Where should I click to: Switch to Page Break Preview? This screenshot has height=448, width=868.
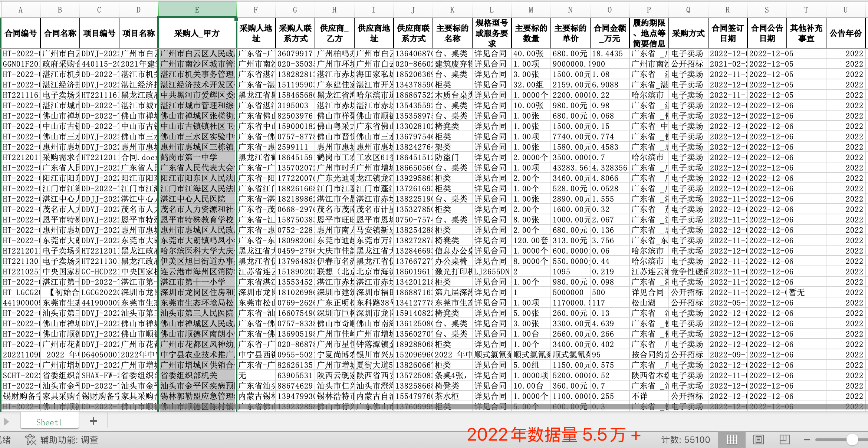785,440
